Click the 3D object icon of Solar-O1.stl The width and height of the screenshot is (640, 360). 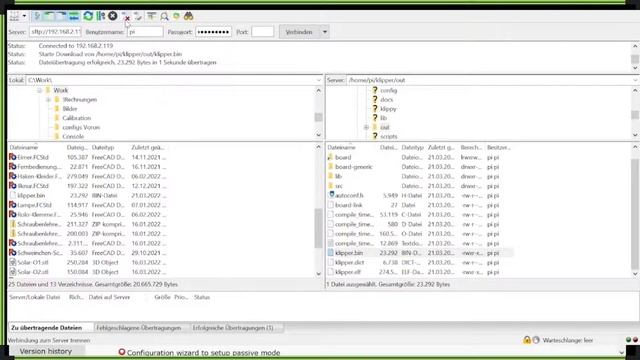(13, 262)
